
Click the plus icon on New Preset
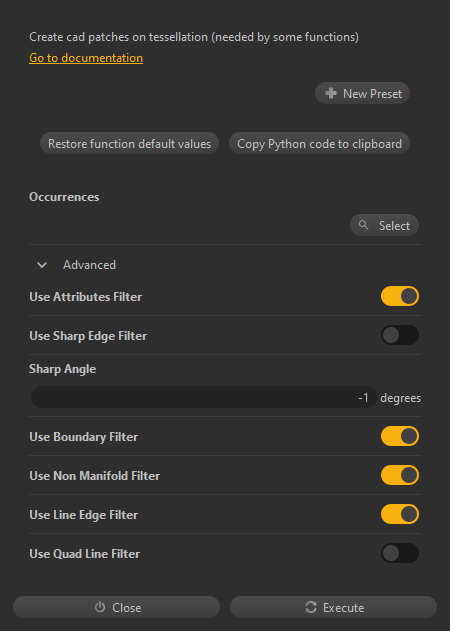tap(330, 93)
